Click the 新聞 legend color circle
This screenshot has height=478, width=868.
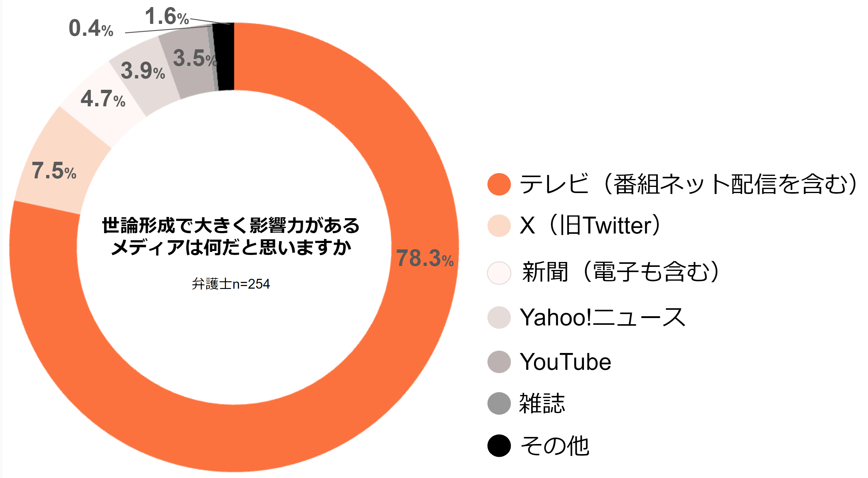(499, 272)
